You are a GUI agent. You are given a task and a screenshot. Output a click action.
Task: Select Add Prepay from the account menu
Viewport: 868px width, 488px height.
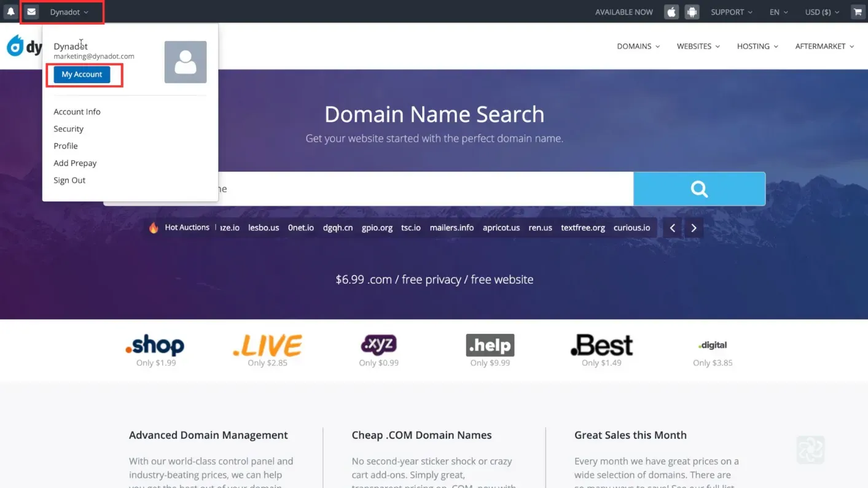[x=75, y=163]
